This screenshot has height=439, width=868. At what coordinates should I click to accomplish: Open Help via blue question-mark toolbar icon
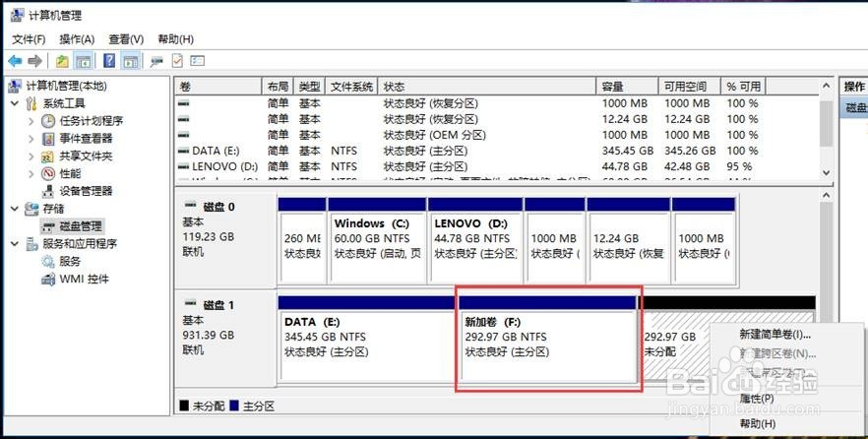(109, 61)
